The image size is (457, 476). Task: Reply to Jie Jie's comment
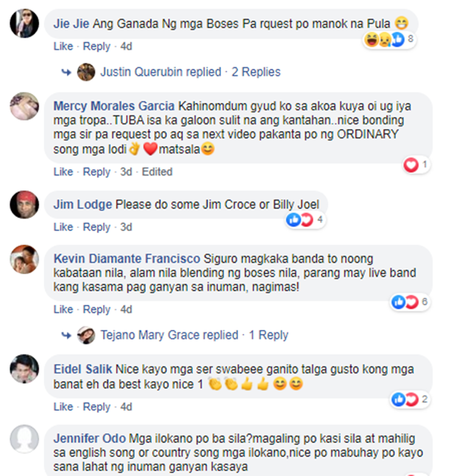(x=96, y=46)
